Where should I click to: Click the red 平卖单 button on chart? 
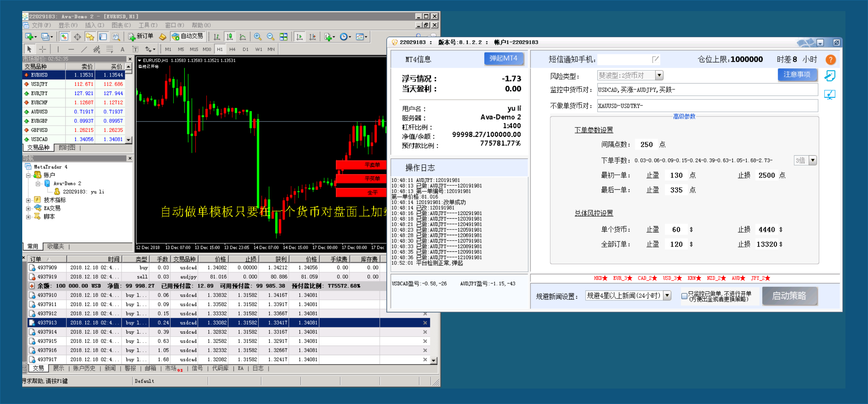coord(361,165)
